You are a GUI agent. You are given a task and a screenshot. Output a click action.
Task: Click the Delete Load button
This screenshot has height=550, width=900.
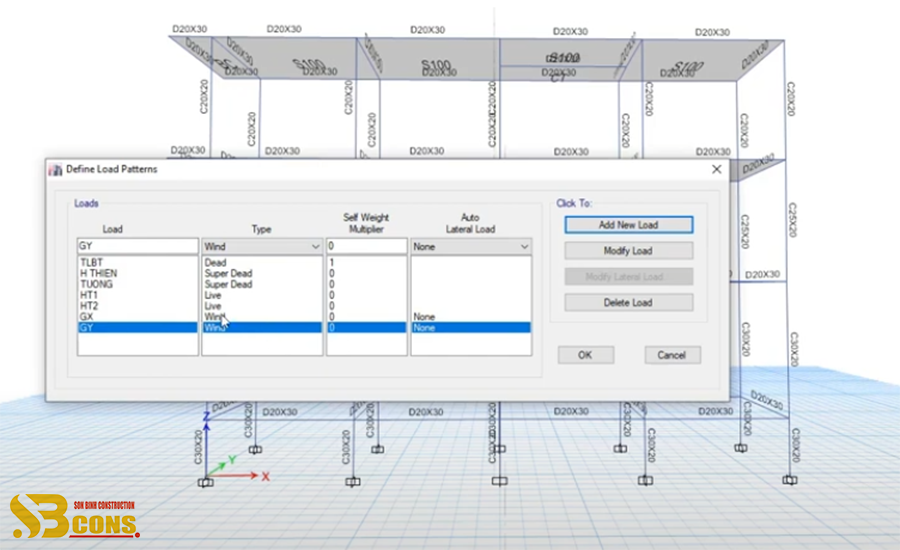click(629, 303)
